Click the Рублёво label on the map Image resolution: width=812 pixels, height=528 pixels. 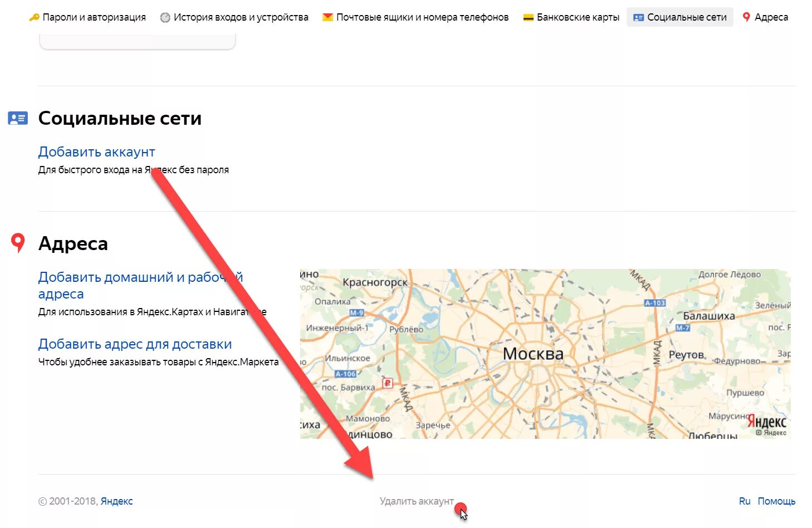point(406,329)
